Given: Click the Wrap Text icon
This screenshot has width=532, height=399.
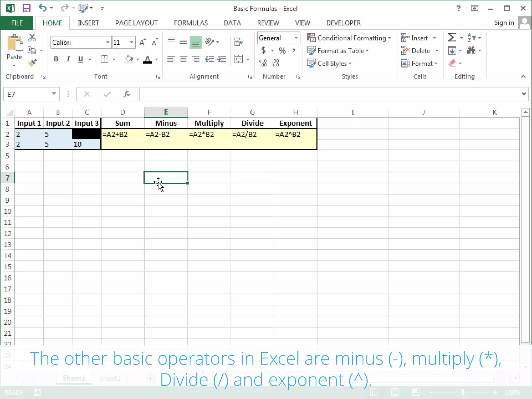Looking at the screenshot, I should pyautogui.click(x=238, y=42).
